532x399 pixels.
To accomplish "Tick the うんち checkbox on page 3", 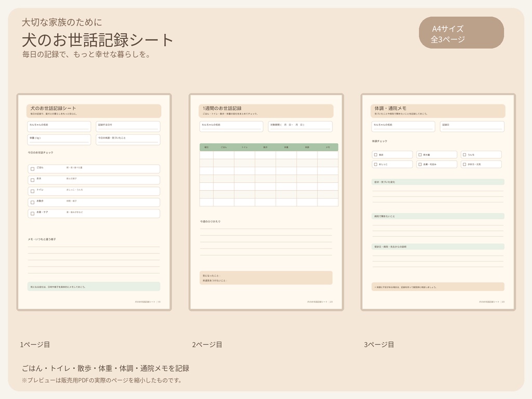I will pos(464,155).
